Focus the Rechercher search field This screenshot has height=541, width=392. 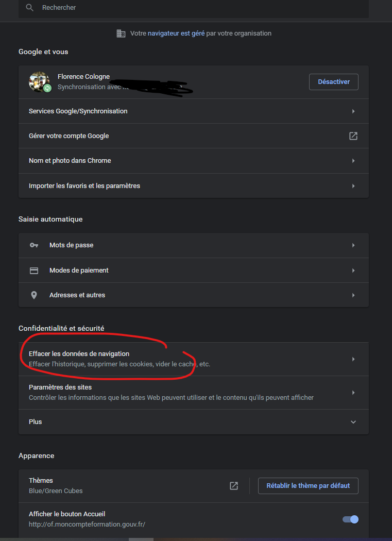point(194,8)
